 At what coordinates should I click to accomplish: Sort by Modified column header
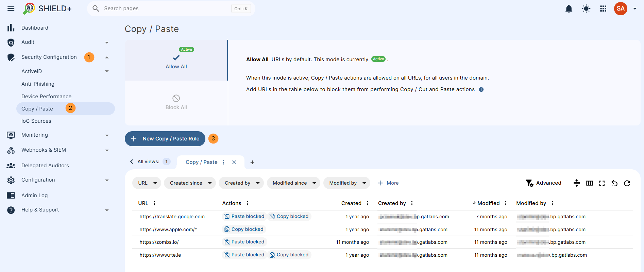pyautogui.click(x=488, y=203)
